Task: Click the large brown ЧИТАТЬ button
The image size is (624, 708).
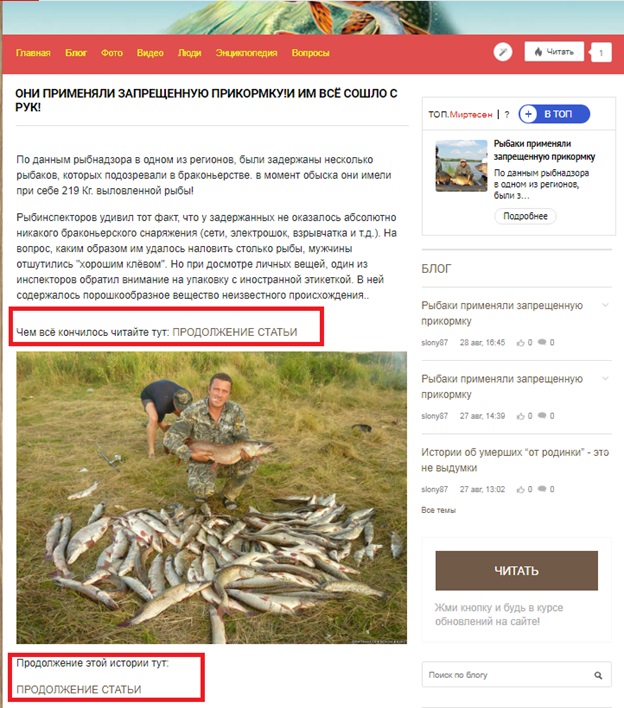Action: click(x=517, y=570)
